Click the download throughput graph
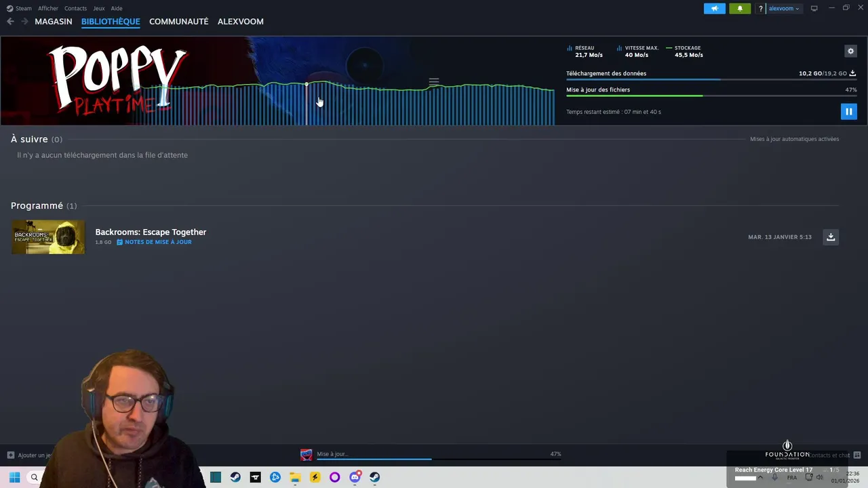Screen dimensions: 868x488 [346, 103]
